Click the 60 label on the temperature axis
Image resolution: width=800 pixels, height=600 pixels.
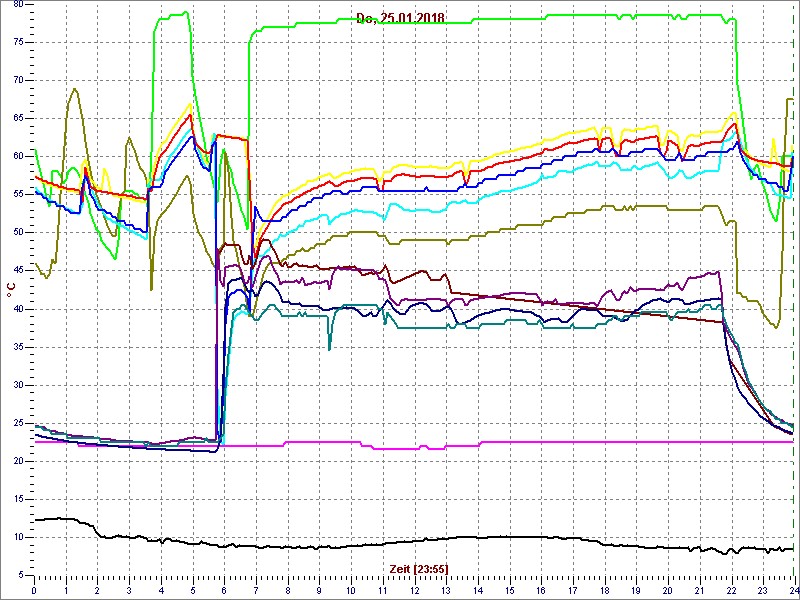18,156
